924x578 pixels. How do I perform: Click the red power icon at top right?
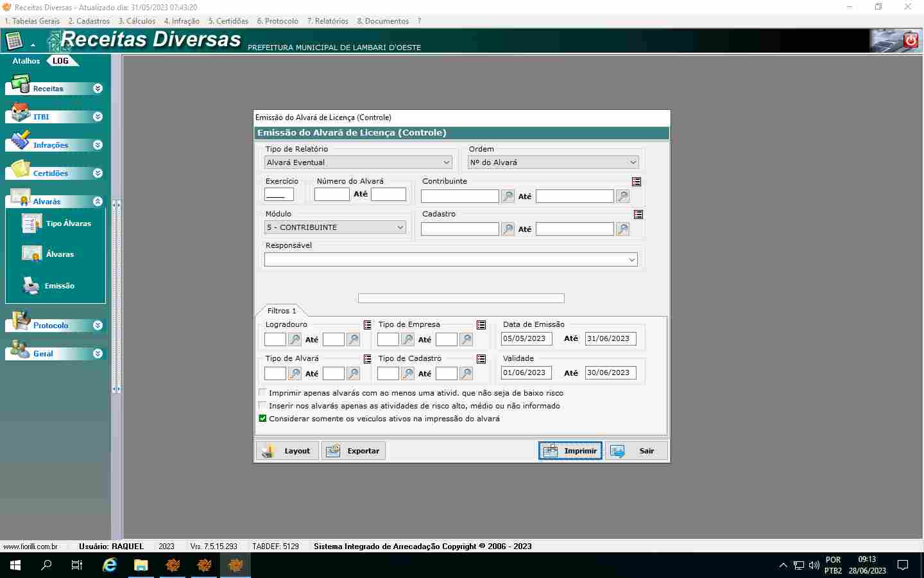(x=911, y=40)
